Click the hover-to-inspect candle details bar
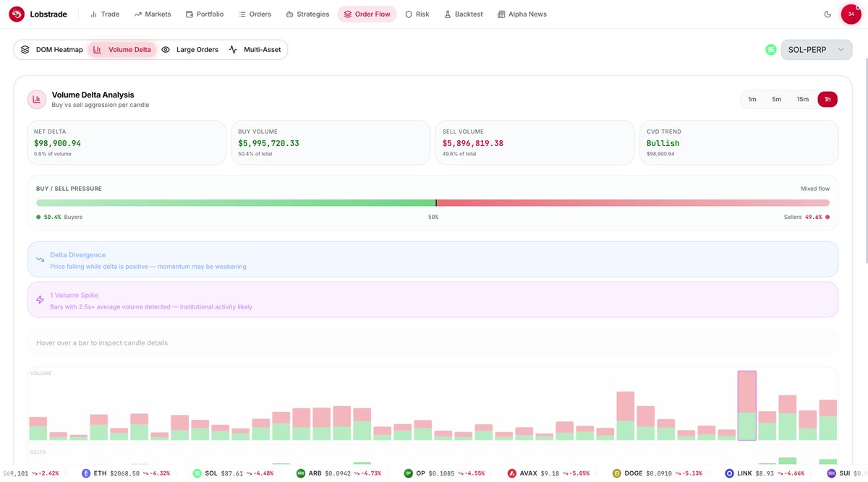Viewport: 868px width, 482px height. pyautogui.click(x=433, y=343)
